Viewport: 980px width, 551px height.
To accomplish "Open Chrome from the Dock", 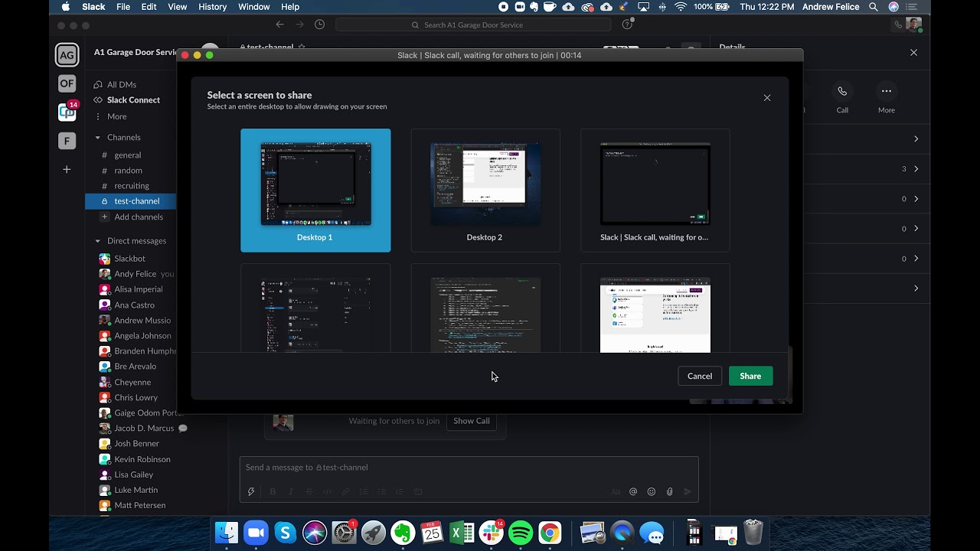I will click(x=550, y=533).
